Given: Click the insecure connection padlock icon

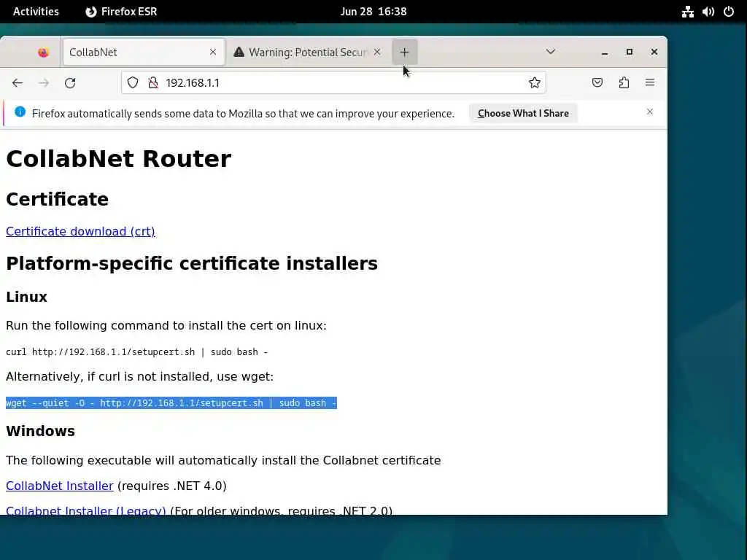Looking at the screenshot, I should coord(153,83).
